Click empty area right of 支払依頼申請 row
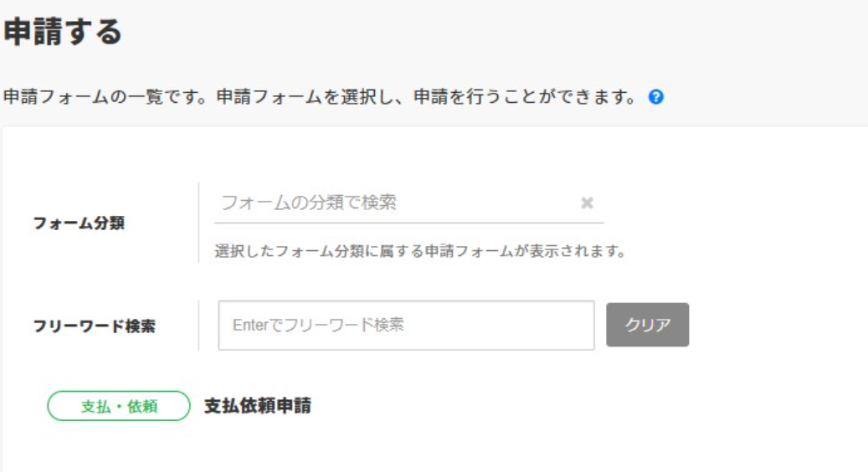This screenshot has height=472, width=868. pyautogui.click(x=586, y=406)
